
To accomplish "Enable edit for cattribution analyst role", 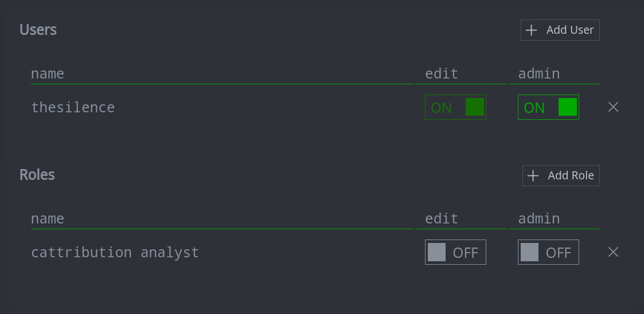I will coord(455,252).
